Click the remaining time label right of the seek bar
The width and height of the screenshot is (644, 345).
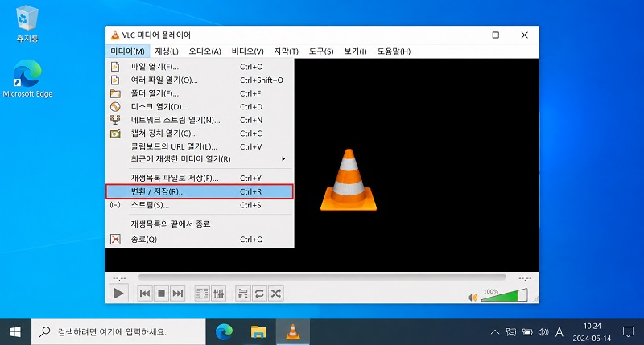525,278
